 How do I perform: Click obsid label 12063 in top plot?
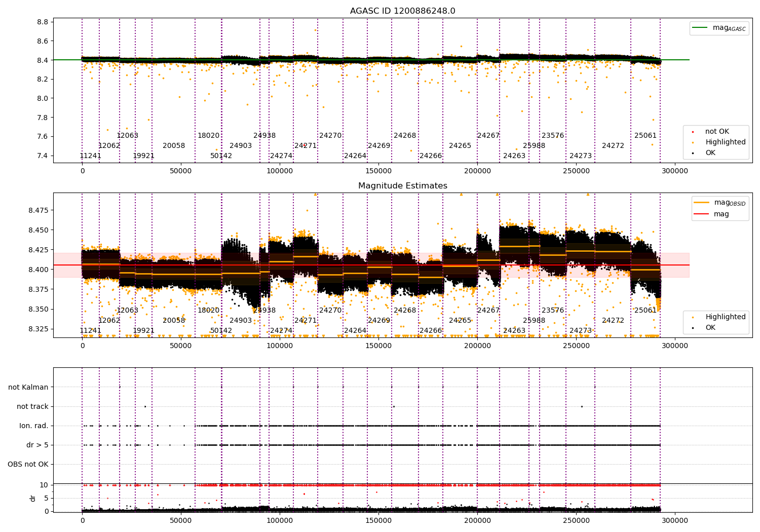tap(128, 135)
